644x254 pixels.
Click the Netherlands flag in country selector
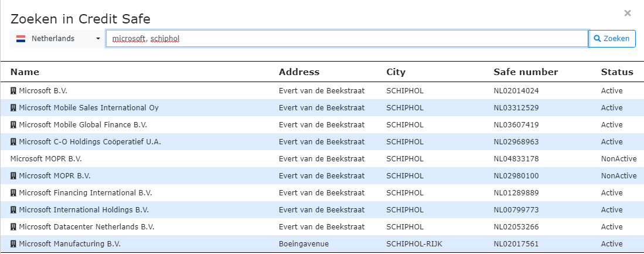click(21, 39)
